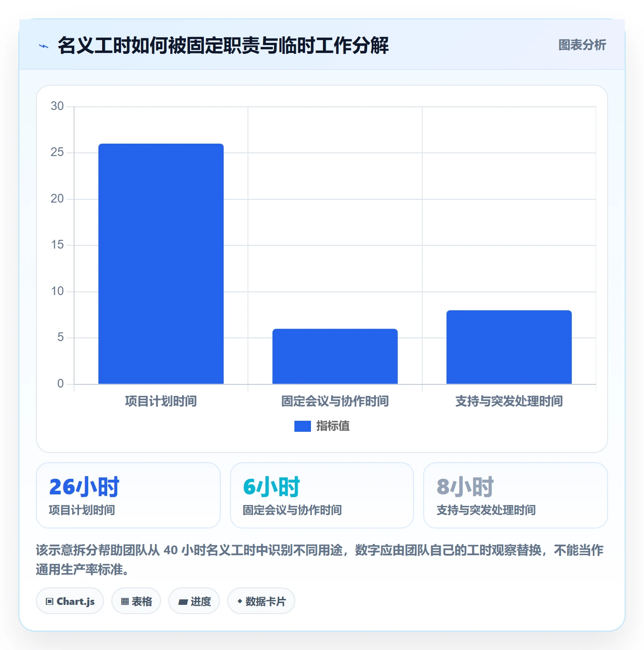Click the 表格 tag chip
The width and height of the screenshot is (644, 650).
pyautogui.click(x=136, y=601)
